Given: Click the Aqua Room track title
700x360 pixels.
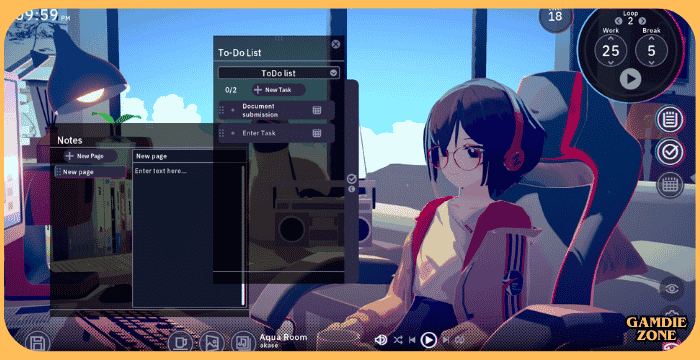Looking at the screenshot, I should 283,337.
